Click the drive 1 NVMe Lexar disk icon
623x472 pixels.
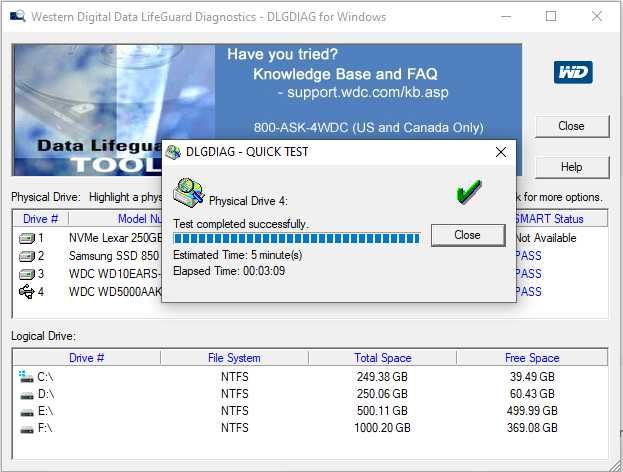point(27,238)
